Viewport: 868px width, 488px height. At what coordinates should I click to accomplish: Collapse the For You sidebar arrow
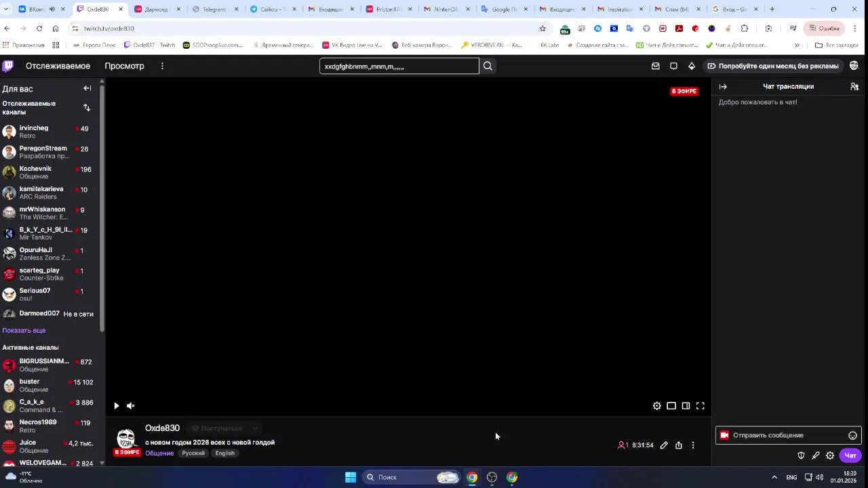[x=87, y=88]
